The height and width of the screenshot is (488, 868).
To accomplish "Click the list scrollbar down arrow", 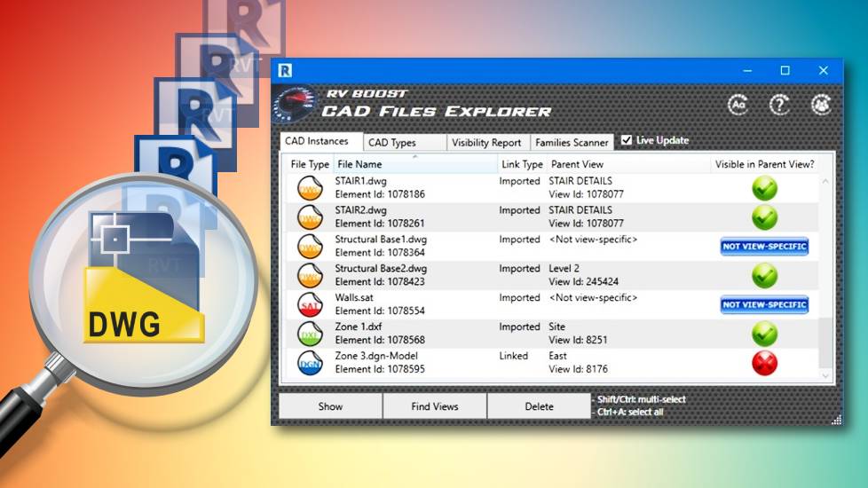I will point(825,375).
